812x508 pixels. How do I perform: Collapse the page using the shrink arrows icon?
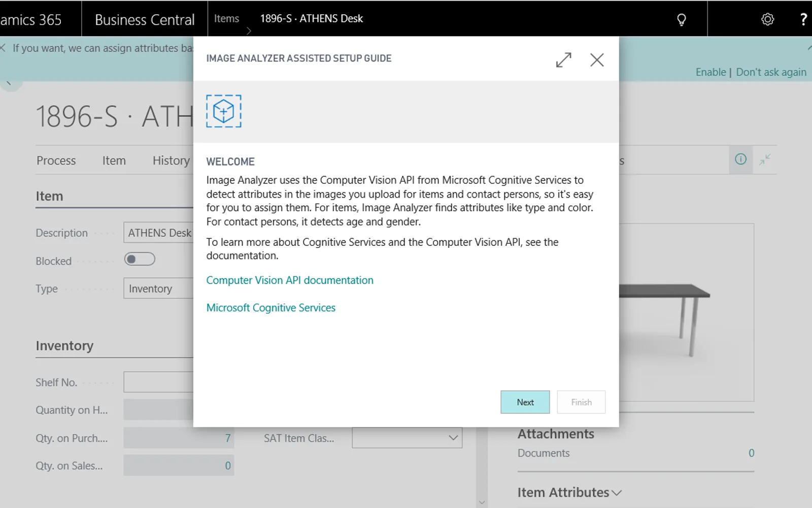coord(765,160)
